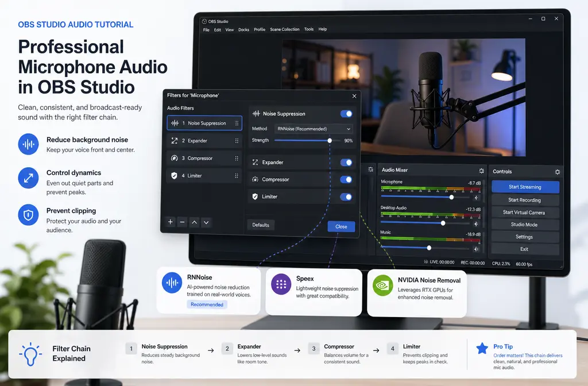Toggle the Expander filter switch
588x386 pixels.
click(x=346, y=163)
